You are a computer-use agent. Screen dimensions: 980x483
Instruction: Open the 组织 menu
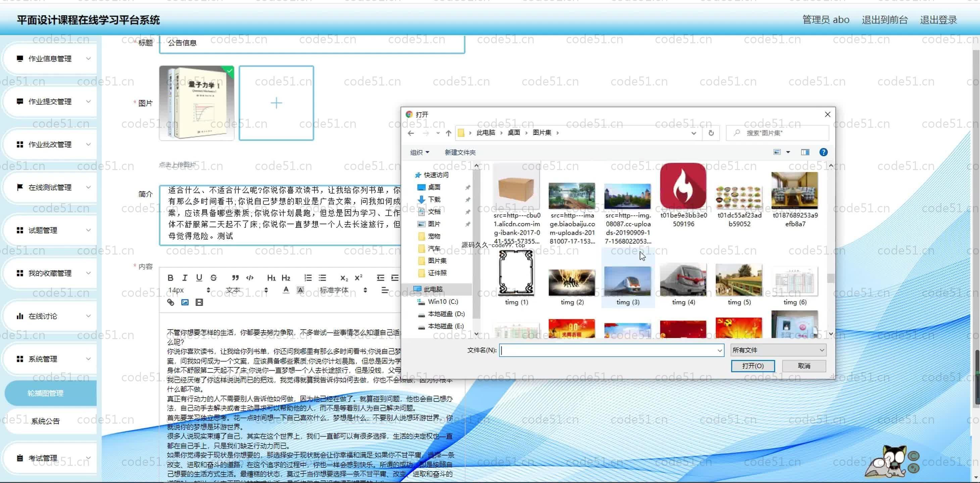coord(419,152)
